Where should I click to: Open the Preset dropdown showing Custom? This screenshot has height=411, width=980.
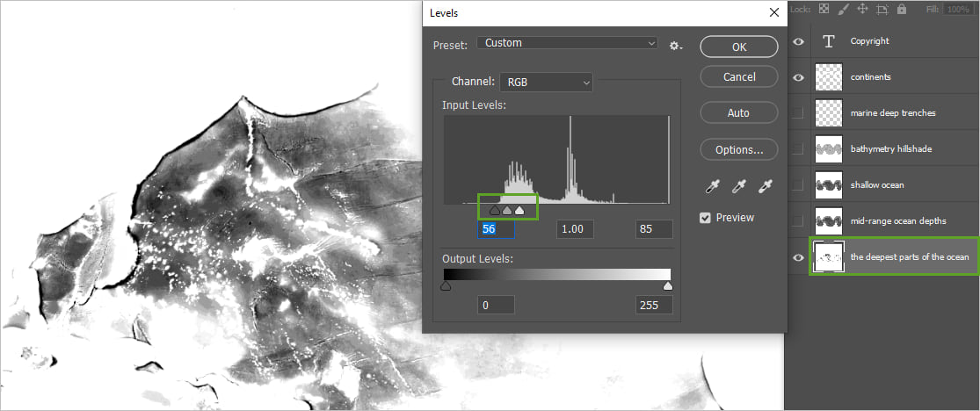567,43
